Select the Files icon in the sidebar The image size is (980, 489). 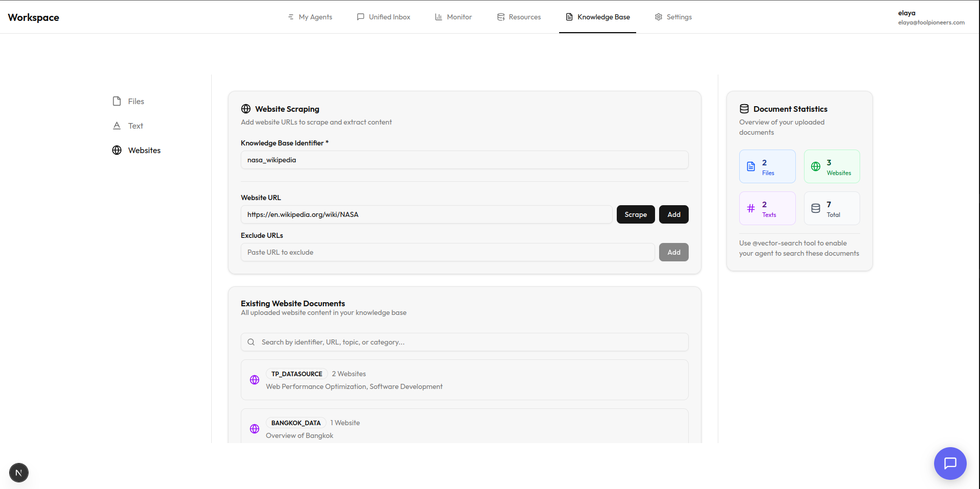pos(117,101)
